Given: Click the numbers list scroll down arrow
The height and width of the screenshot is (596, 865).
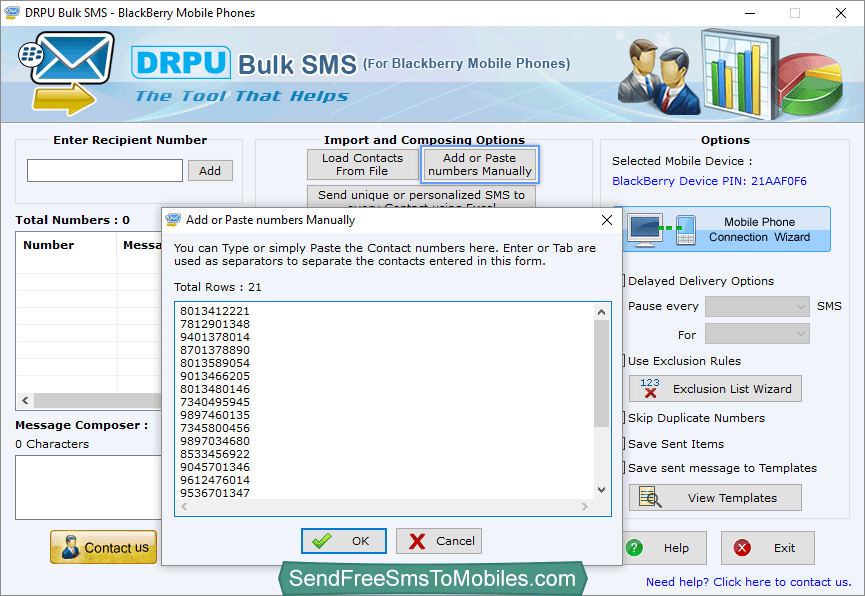Looking at the screenshot, I should 601,489.
